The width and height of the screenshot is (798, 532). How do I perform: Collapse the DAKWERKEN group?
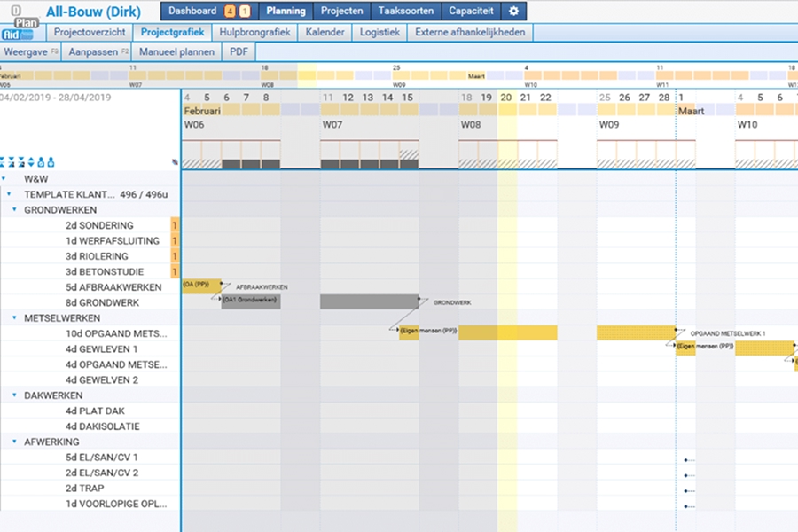click(x=14, y=395)
